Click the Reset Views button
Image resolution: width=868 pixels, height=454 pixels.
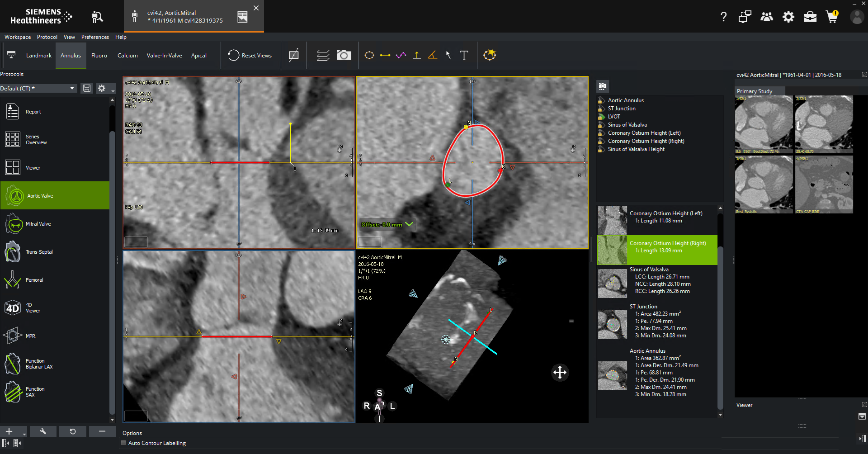coord(250,56)
